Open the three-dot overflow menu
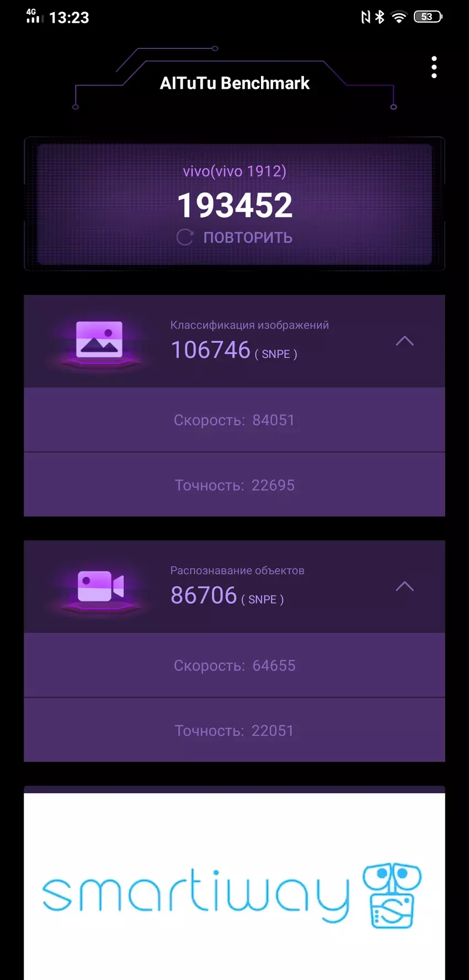 434,67
